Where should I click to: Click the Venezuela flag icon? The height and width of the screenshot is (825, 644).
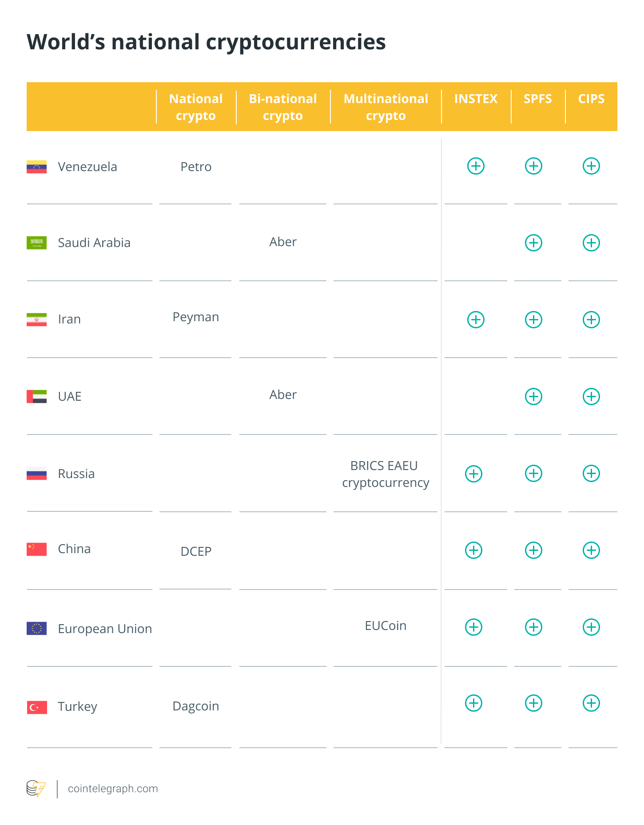[36, 167]
